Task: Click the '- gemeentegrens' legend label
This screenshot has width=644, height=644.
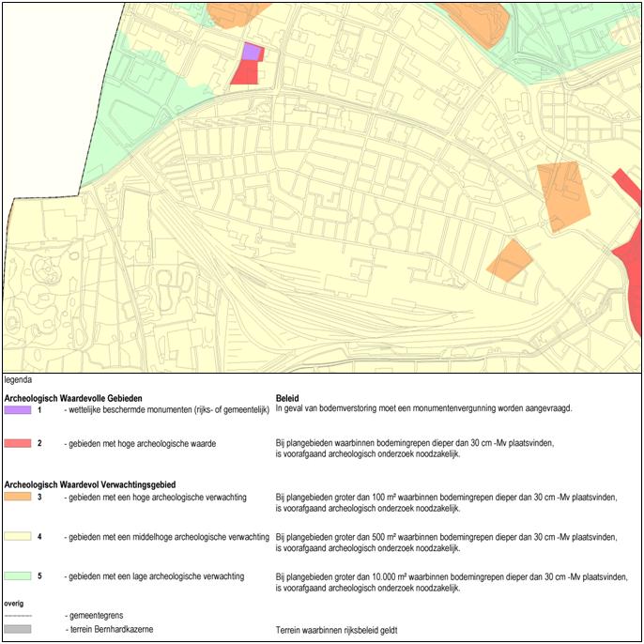Action: pyautogui.click(x=94, y=616)
